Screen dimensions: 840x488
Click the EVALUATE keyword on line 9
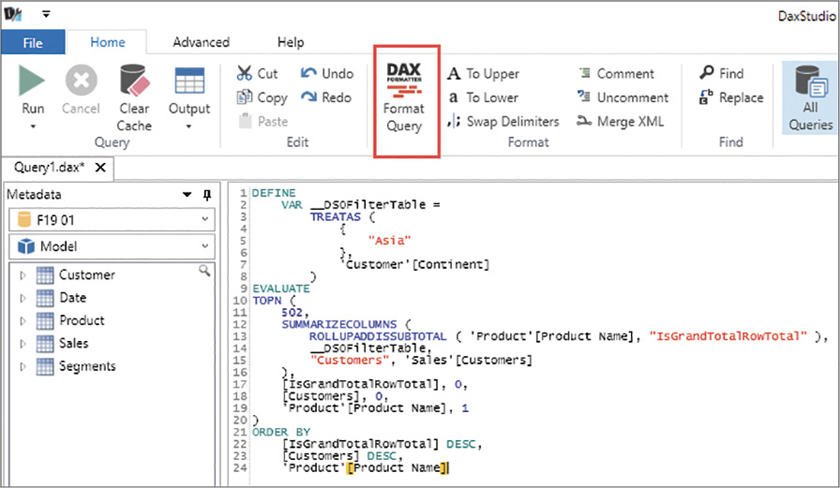point(281,288)
